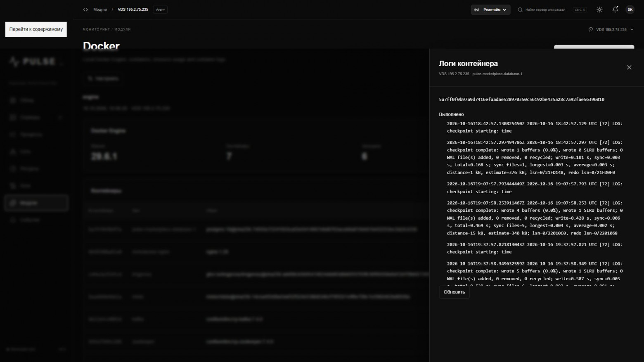Screen dimensions: 644x362
Task: Open the Модули breadcrumb in the top bar
Action: pyautogui.click(x=100, y=9)
